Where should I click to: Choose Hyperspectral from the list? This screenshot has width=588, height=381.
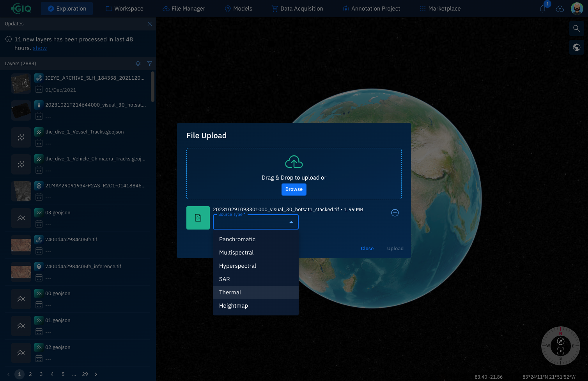click(x=256, y=266)
